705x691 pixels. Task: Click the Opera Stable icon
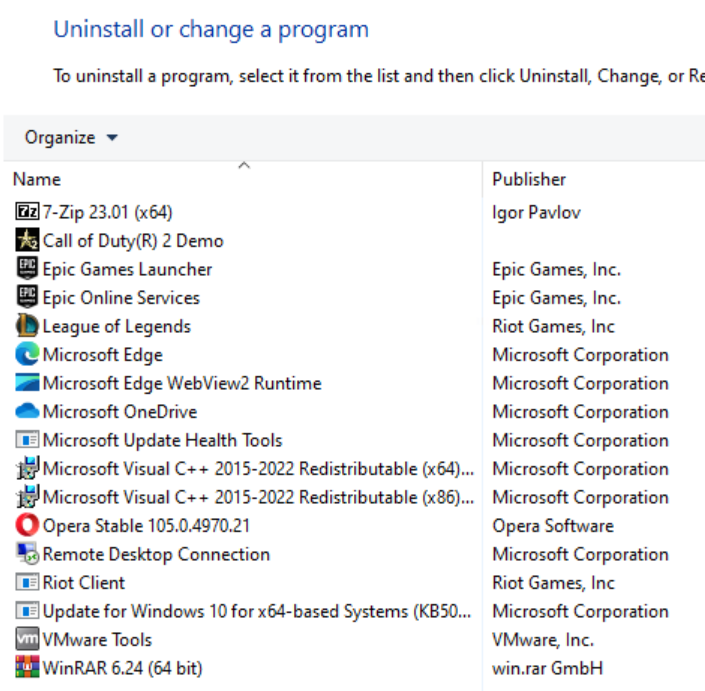[x=27, y=525]
